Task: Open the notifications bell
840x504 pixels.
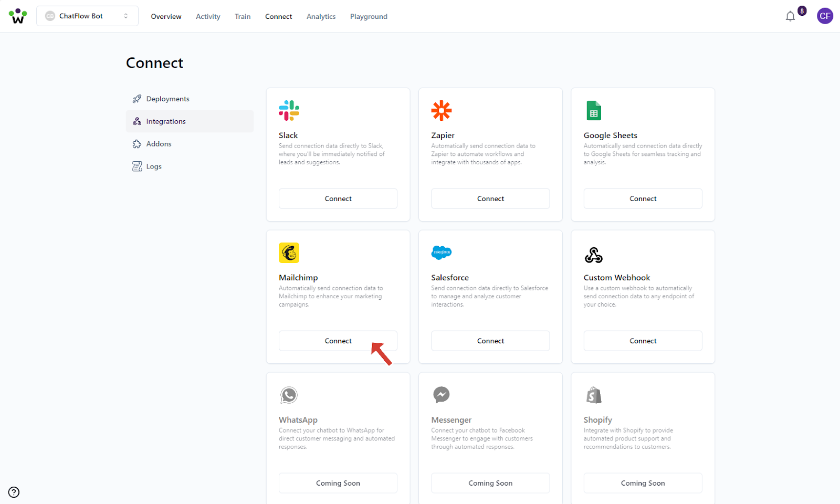Action: (x=790, y=16)
